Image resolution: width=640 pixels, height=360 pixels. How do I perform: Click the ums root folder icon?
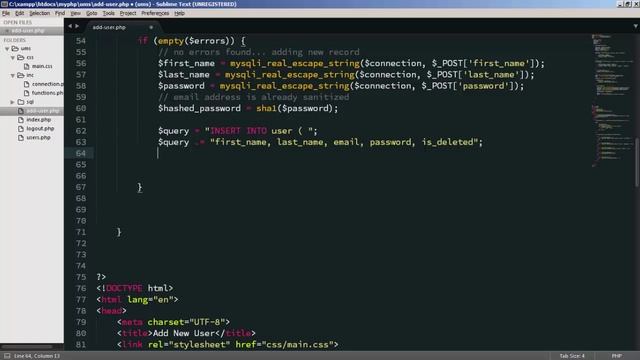tap(15, 48)
